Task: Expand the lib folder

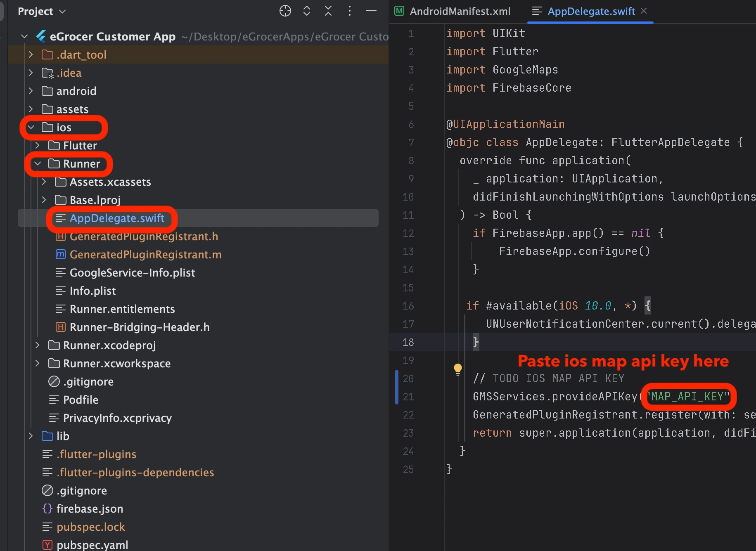Action: 31,436
